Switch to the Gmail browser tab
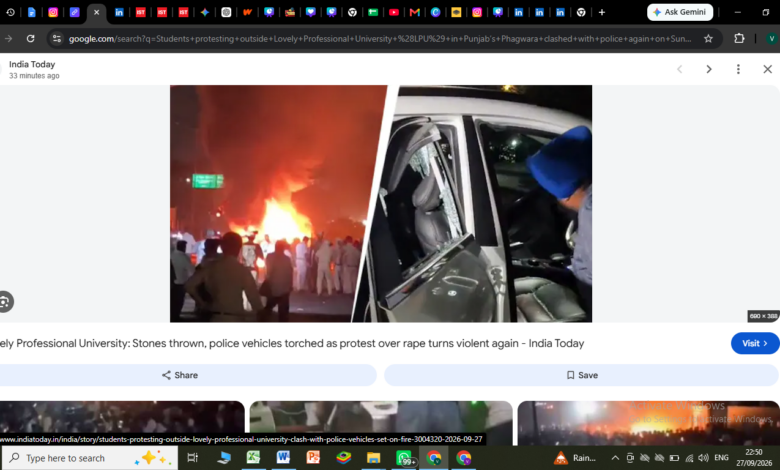Screen dimensions: 780x470 [415, 12]
